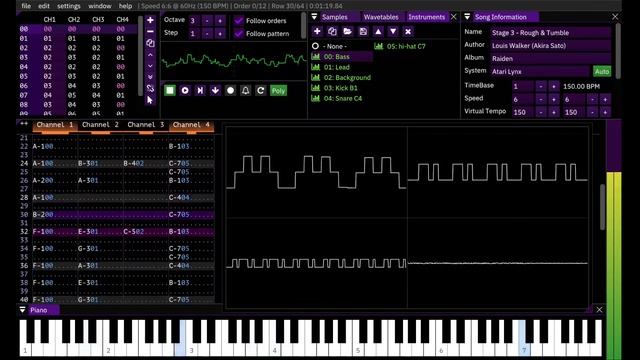
Task: Toggle order link mode icon
Action: pos(150,88)
